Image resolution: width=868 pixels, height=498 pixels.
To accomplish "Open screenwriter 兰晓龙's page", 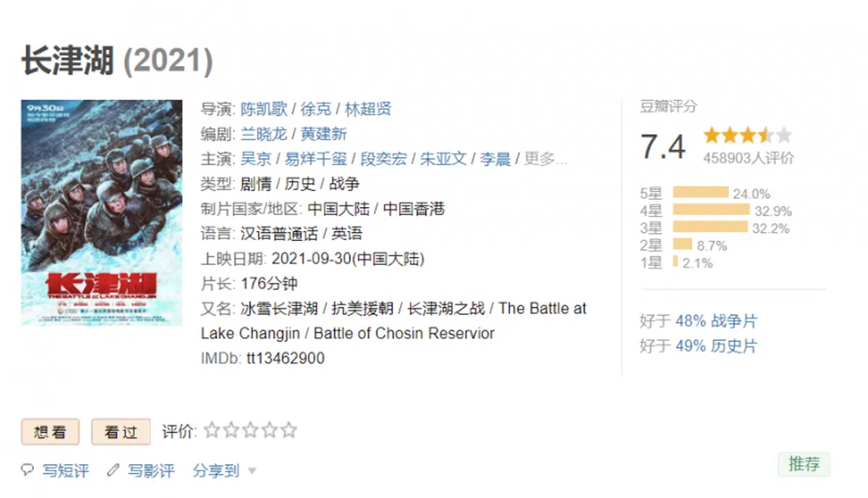I will (x=264, y=134).
